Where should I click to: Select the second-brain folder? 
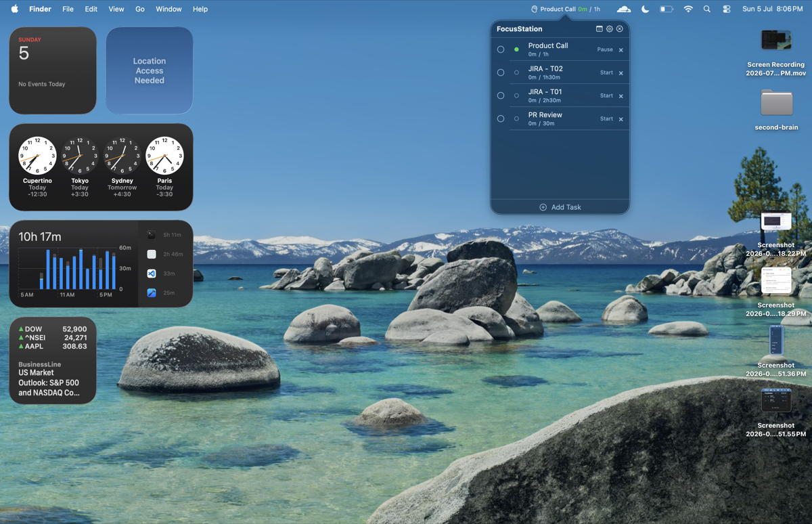click(x=776, y=102)
